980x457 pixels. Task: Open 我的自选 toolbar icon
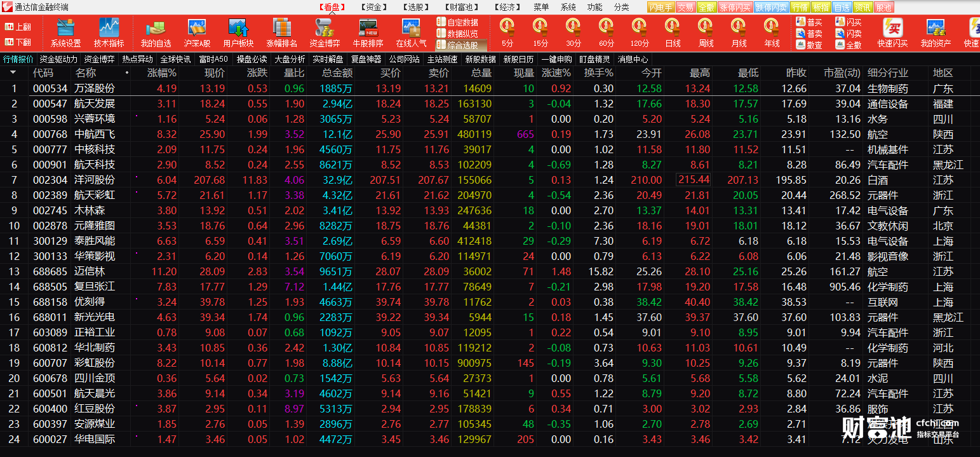click(x=156, y=33)
